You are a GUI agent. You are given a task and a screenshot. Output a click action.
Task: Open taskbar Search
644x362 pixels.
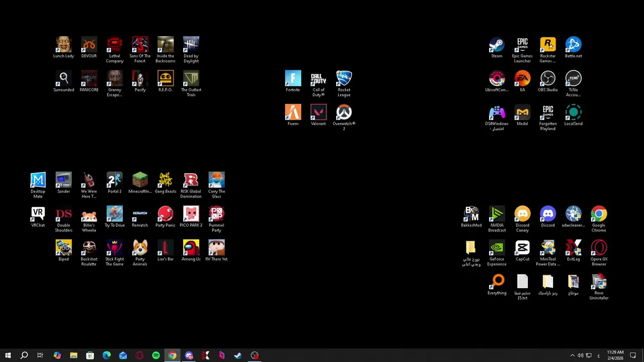(x=24, y=355)
